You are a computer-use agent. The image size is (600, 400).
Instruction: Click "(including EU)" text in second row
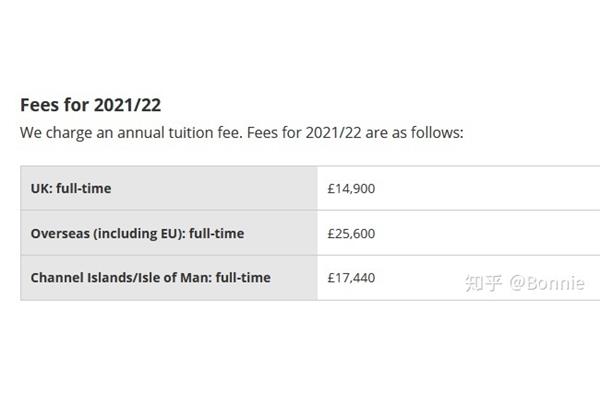pos(139,233)
